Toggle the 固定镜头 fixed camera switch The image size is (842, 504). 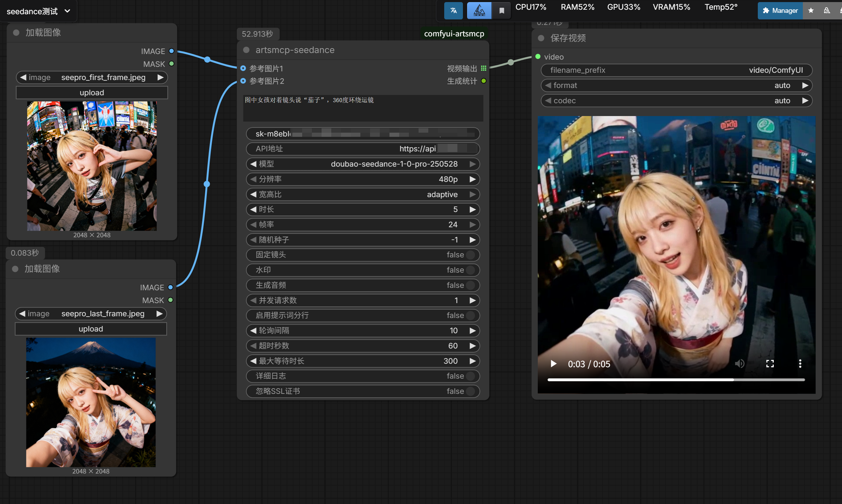[470, 255]
